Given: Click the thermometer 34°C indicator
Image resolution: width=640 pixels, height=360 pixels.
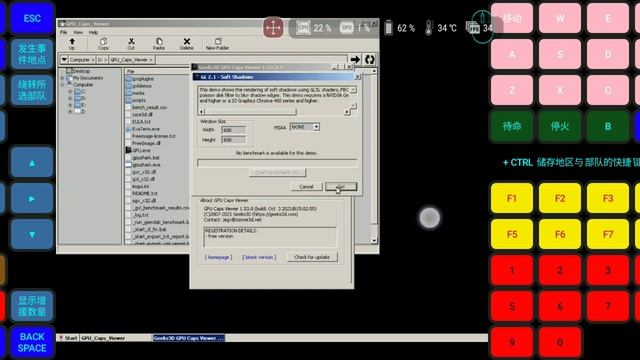Looking at the screenshot, I should 440,28.
